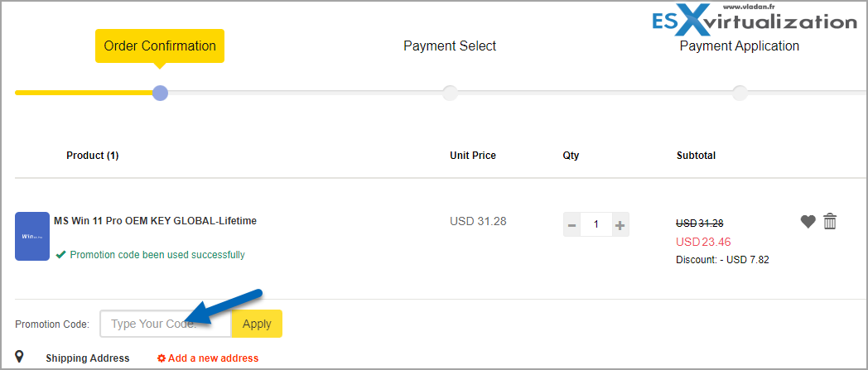Delete item using the trash can icon
868x370 pixels.
(x=829, y=221)
